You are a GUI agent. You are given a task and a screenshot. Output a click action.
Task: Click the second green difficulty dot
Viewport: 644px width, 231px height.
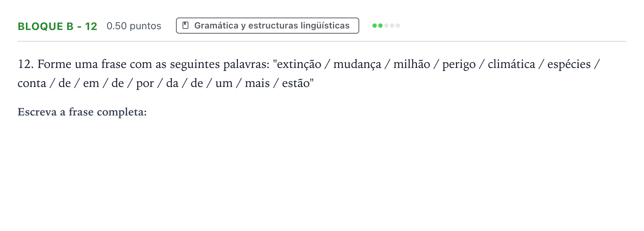[x=380, y=26]
